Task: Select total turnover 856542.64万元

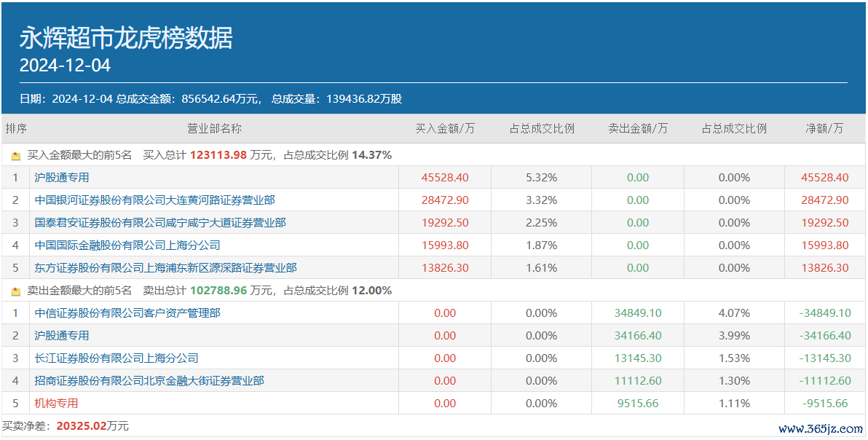Action: pos(221,99)
